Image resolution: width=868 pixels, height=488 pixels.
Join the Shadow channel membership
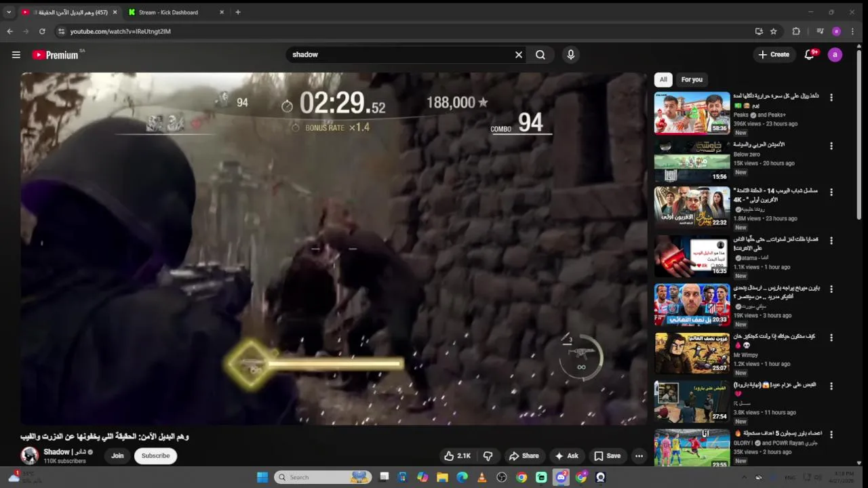point(117,456)
